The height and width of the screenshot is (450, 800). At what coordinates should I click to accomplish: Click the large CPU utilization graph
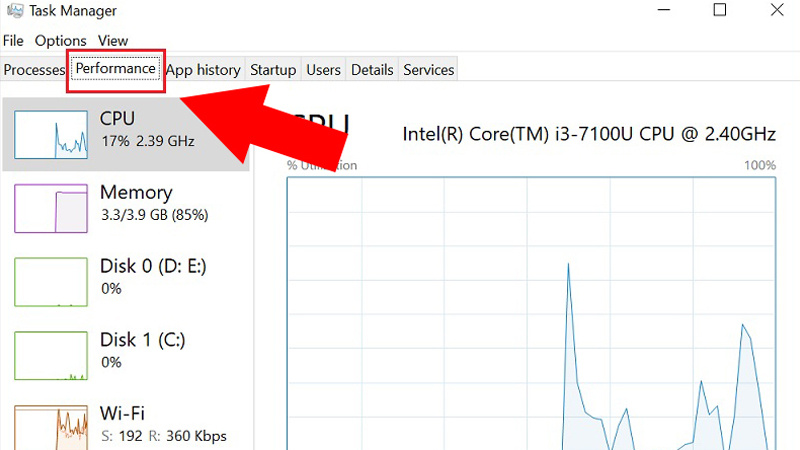tap(530, 320)
